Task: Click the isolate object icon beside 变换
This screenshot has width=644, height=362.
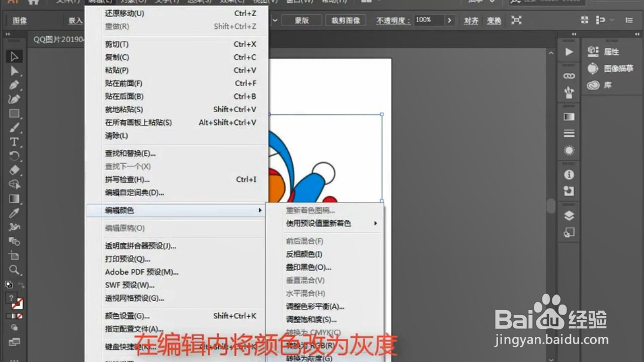Action: [516, 20]
